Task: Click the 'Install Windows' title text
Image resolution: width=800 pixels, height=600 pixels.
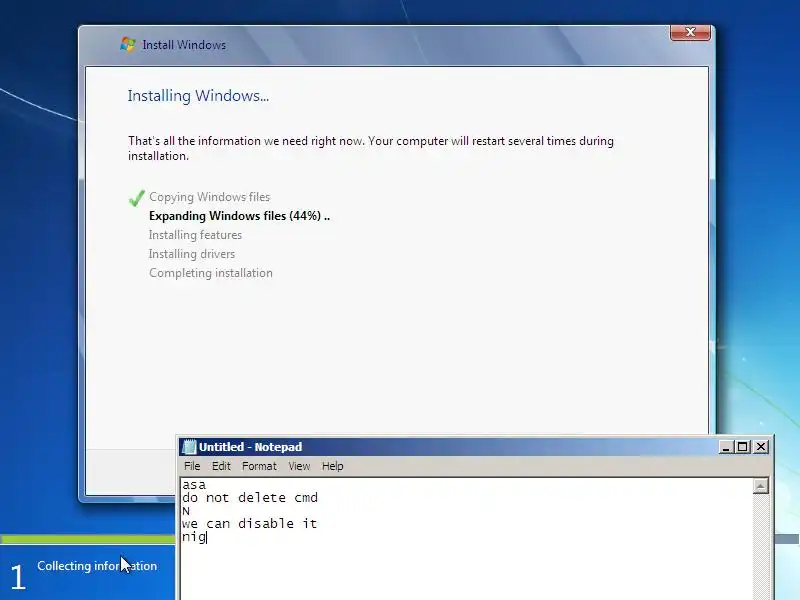Action: (x=184, y=45)
